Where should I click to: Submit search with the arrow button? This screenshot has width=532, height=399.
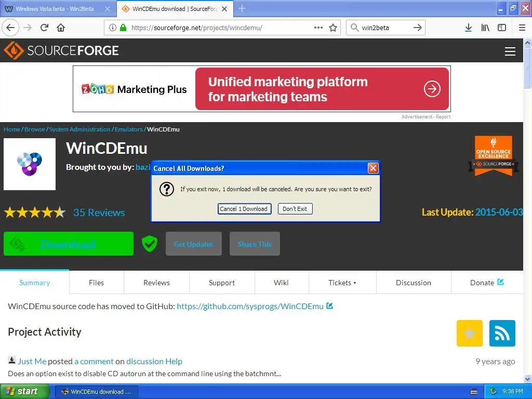[x=418, y=28]
